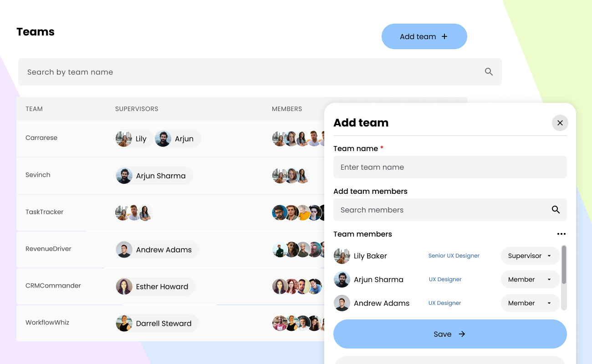
Task: Click the Add team button
Action: [424, 36]
